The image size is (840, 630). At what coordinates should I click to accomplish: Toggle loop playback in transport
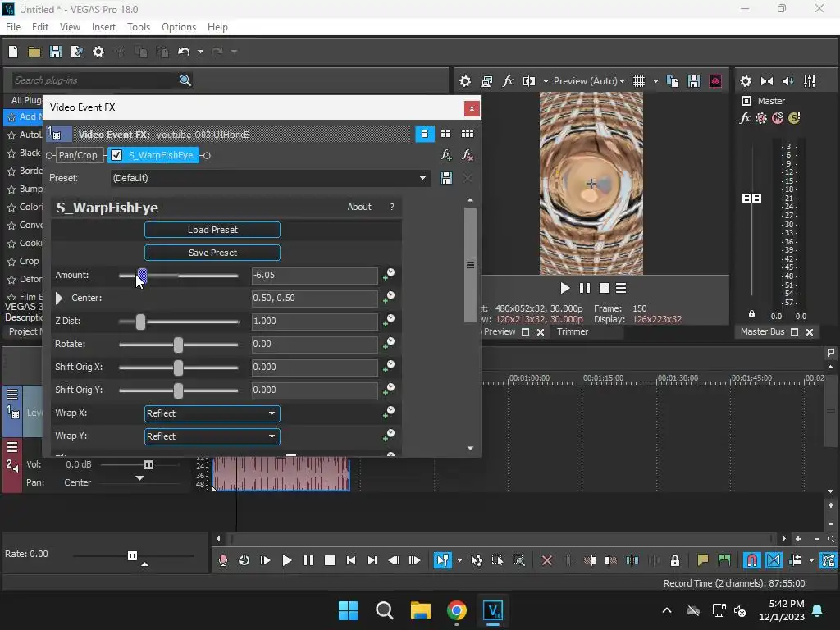coord(244,560)
